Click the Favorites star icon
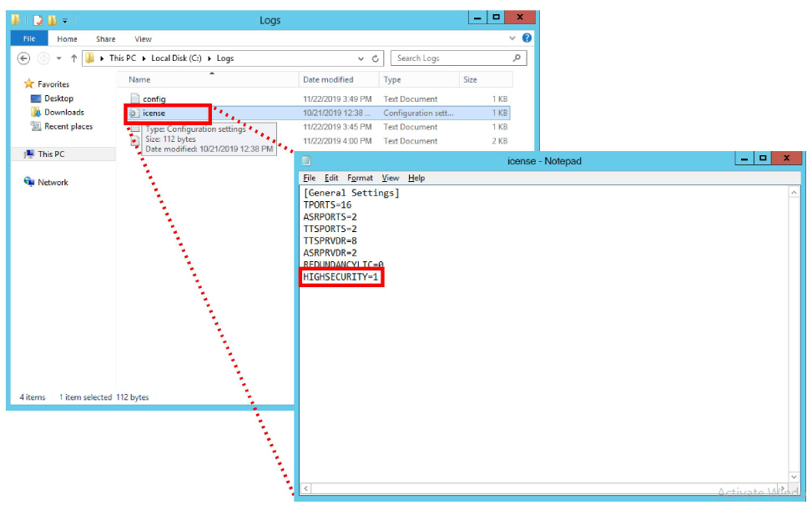The width and height of the screenshot is (812, 510). pos(29,83)
